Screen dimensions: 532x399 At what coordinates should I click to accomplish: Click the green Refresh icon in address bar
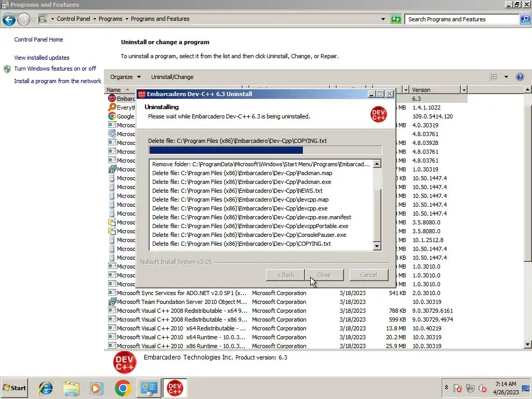pos(396,19)
